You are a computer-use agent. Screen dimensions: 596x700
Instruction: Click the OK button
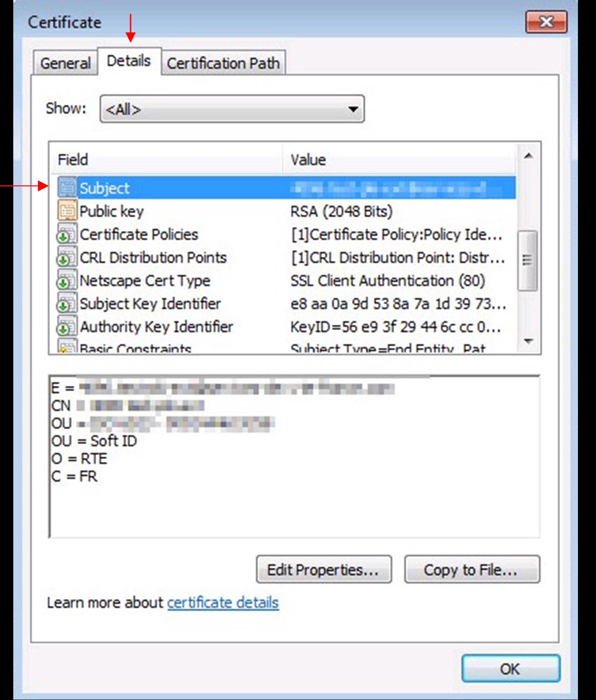pos(511,669)
